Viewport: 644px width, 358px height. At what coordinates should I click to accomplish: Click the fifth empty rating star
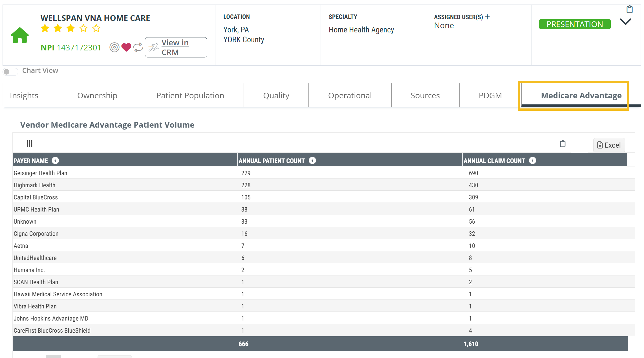click(96, 28)
